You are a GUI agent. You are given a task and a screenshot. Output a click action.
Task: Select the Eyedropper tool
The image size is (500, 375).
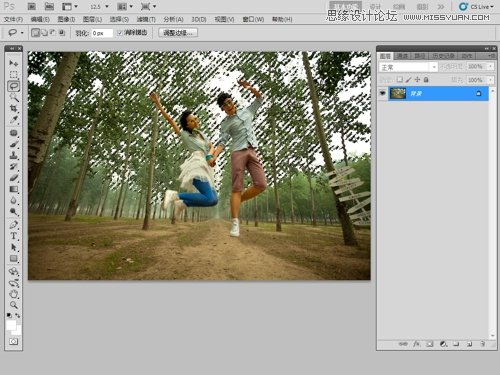pos(13,120)
